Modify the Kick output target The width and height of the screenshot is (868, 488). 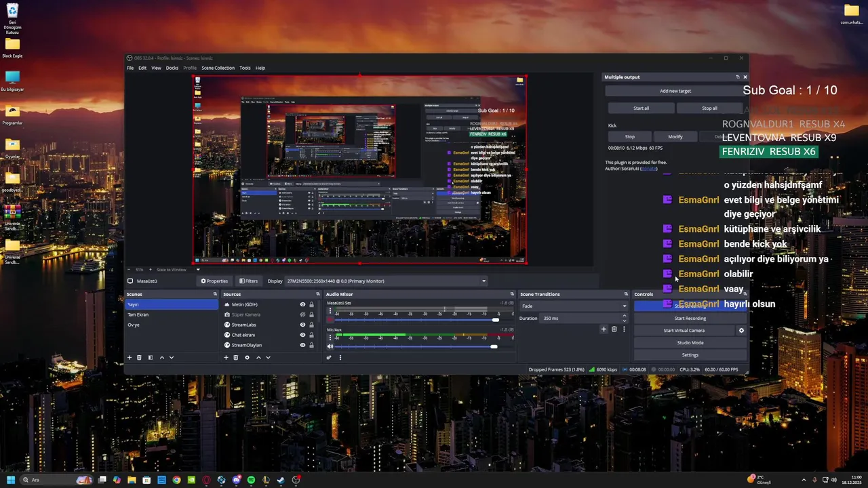[675, 137]
